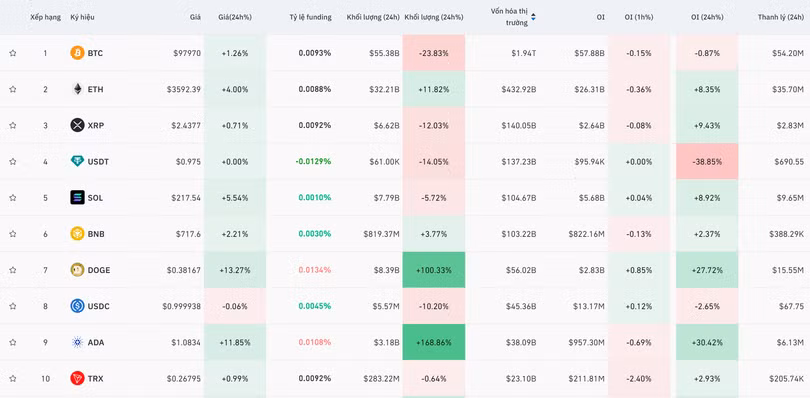This screenshot has width=810, height=398.
Task: Star the USDT row
Action: [13, 161]
